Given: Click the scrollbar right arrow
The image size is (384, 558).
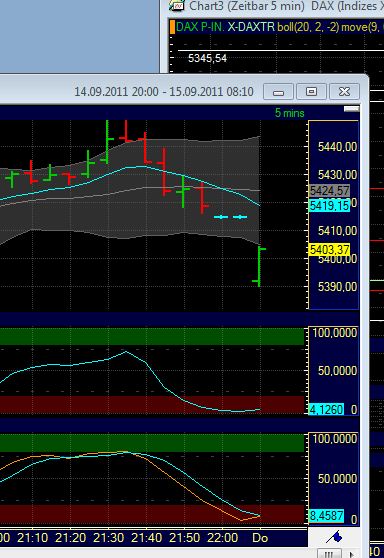Looking at the screenshot, I should [352, 554].
